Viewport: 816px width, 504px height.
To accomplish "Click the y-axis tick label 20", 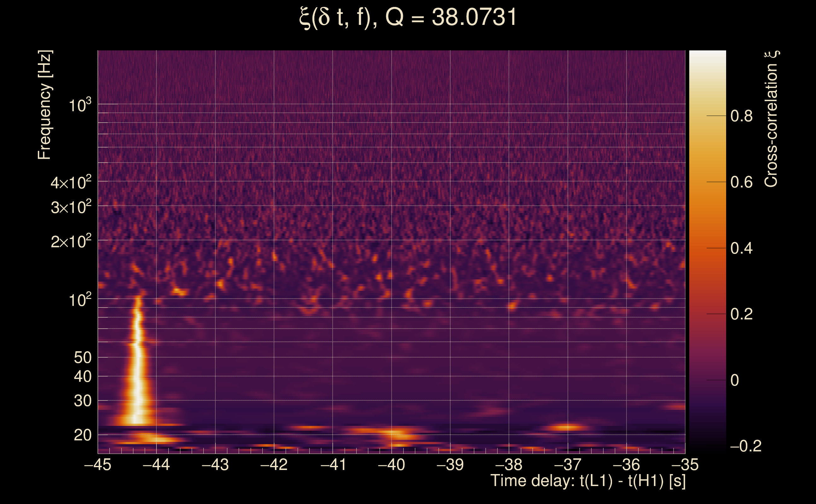I will click(x=82, y=435).
